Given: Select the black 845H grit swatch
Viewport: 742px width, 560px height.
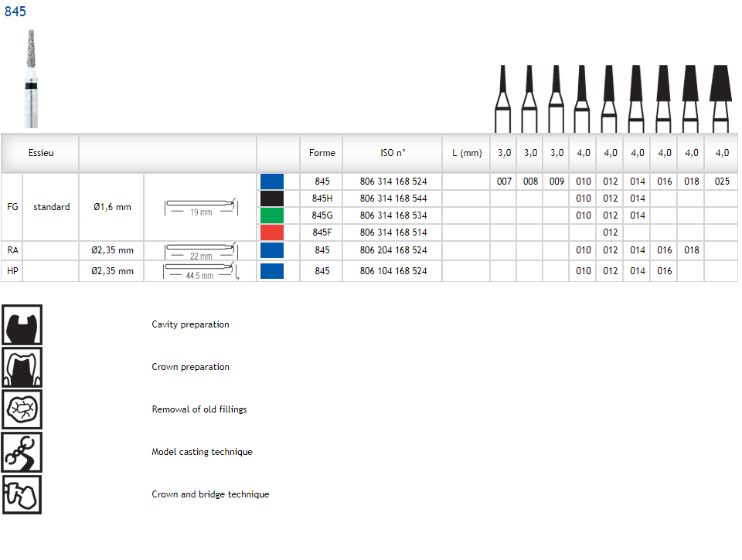Looking at the screenshot, I should (x=272, y=199).
